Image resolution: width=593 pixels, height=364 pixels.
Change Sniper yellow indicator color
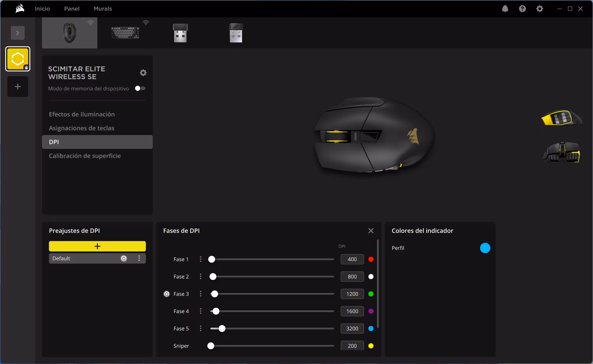(x=371, y=346)
